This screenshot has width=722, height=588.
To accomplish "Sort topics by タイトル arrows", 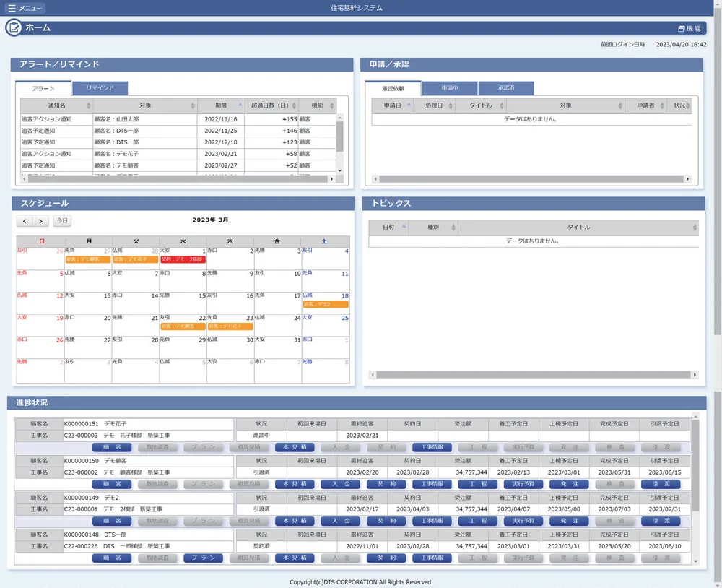I will point(695,227).
